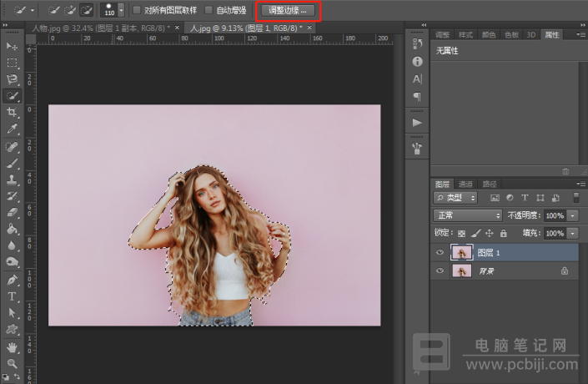Switch to 路径 tab
588x384 pixels.
point(490,184)
